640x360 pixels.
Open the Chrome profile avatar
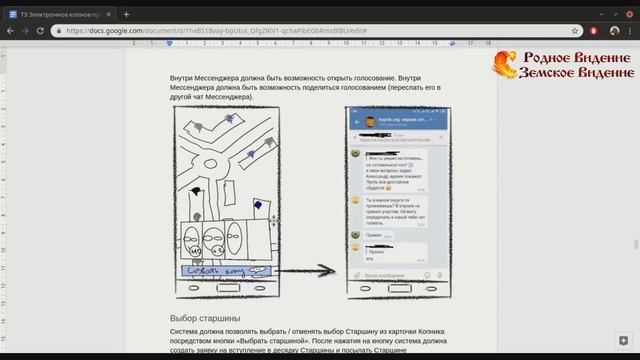click(614, 31)
